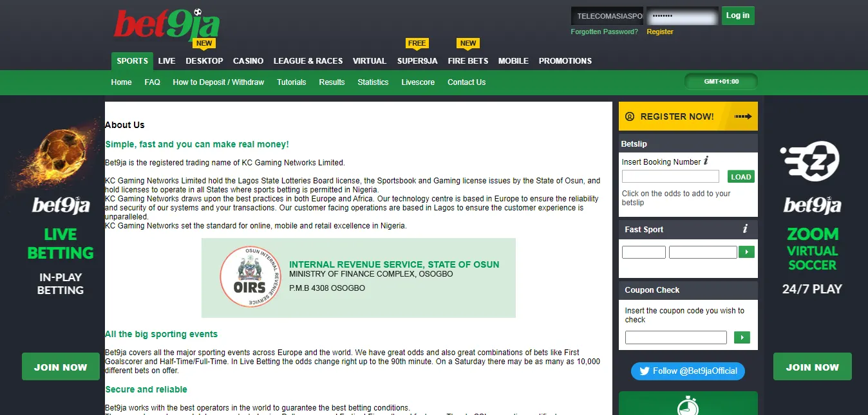868x415 pixels.
Task: Select the PROMOTIONS tab
Action: (x=565, y=60)
